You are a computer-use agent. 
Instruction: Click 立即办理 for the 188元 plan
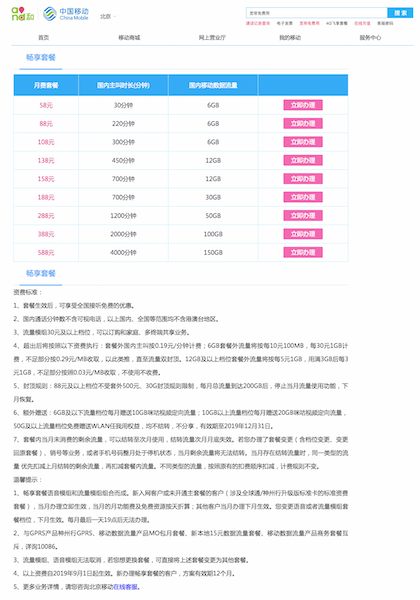click(303, 197)
